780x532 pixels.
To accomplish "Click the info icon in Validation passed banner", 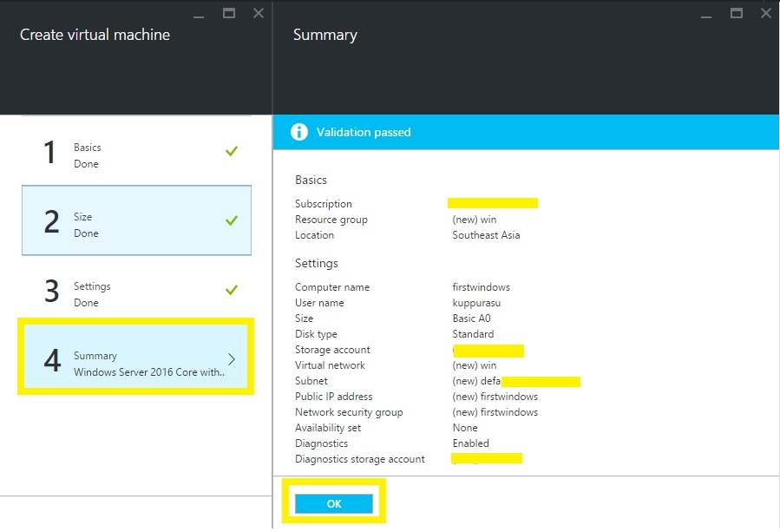I will tap(299, 132).
